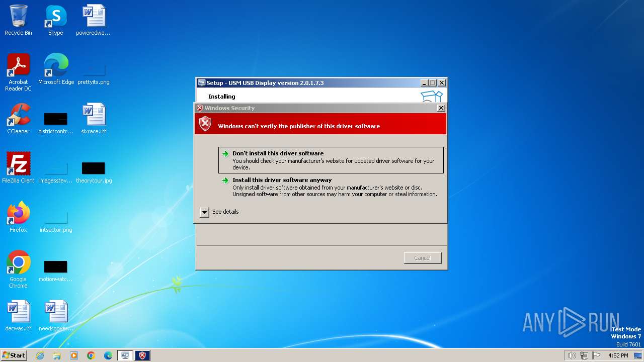Click the 4:52 PM system clock
The width and height of the screenshot is (644, 362).
618,355
